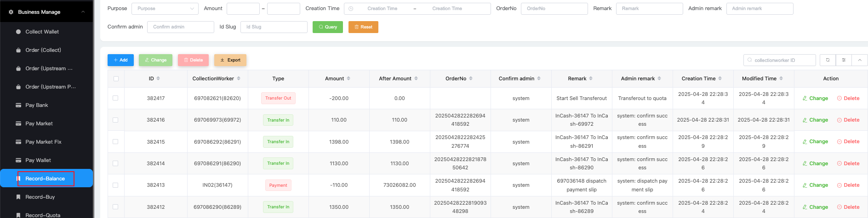Go to Record-Buy menu item
Image resolution: width=868 pixels, height=218 pixels.
coord(40,197)
